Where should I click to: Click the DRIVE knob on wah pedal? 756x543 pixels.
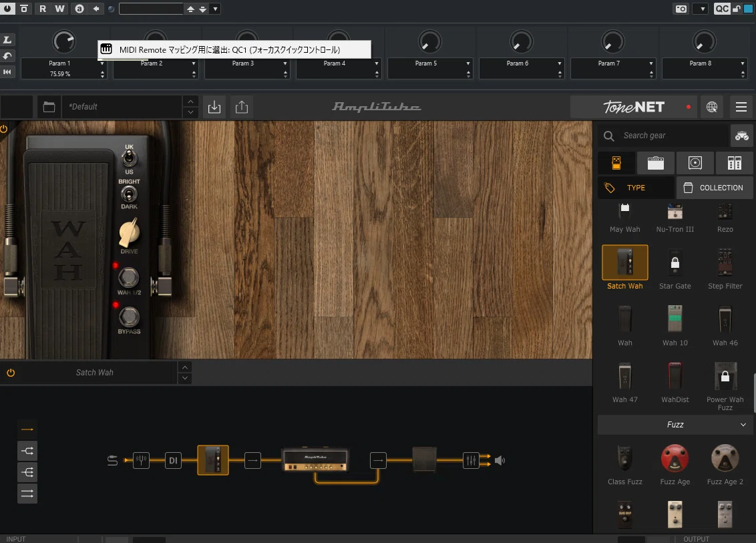click(129, 232)
